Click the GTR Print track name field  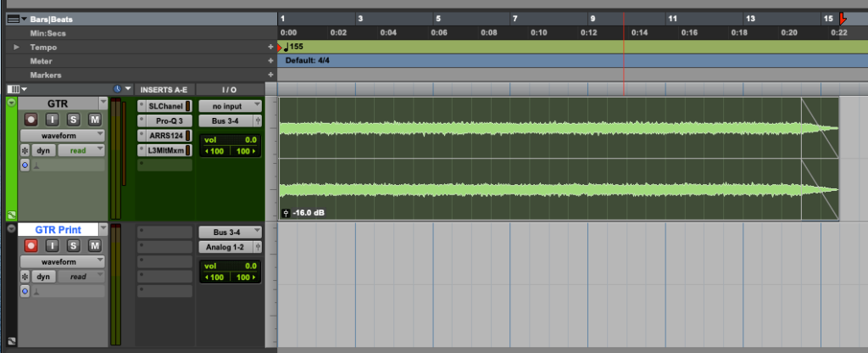point(58,229)
